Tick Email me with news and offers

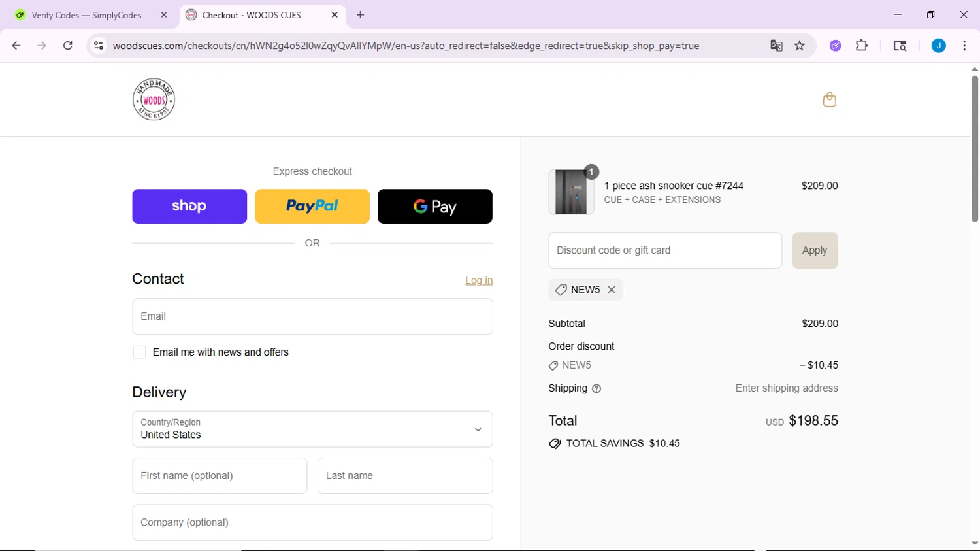click(139, 352)
